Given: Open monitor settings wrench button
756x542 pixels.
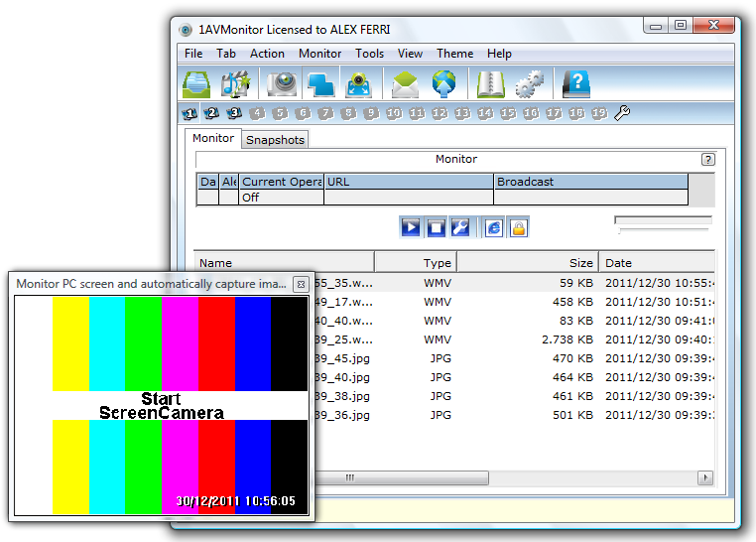Looking at the screenshot, I should 460,228.
